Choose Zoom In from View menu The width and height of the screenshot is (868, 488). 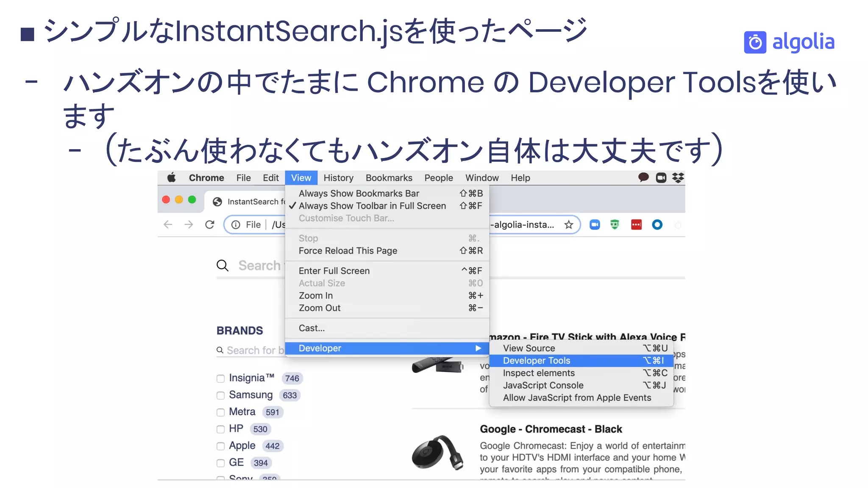(387, 296)
